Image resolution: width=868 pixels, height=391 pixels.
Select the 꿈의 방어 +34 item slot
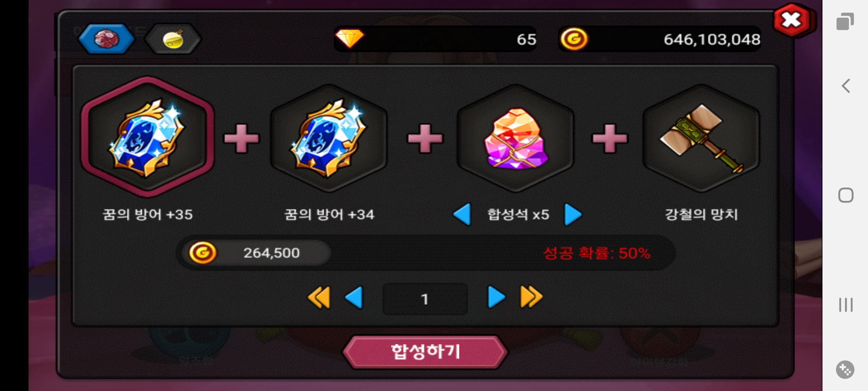(x=329, y=138)
